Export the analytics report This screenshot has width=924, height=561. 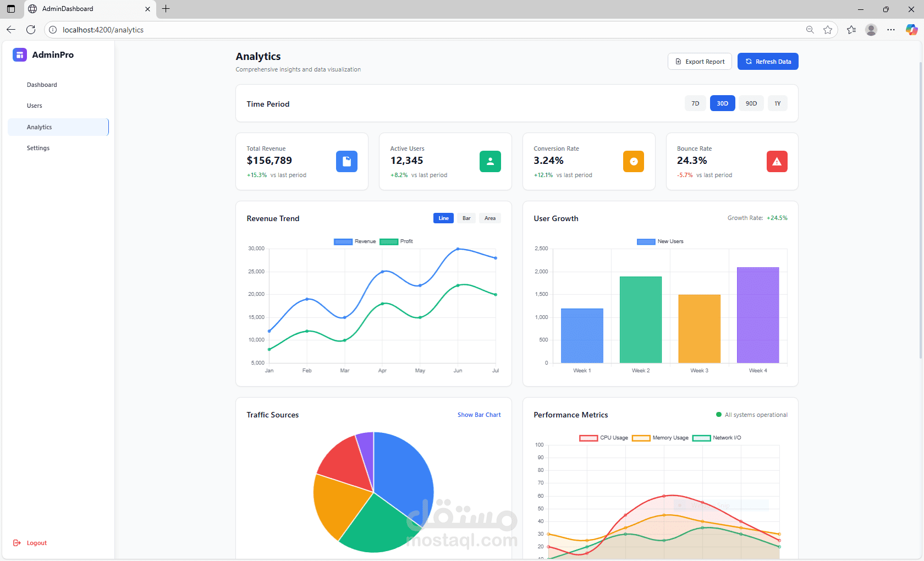(700, 62)
